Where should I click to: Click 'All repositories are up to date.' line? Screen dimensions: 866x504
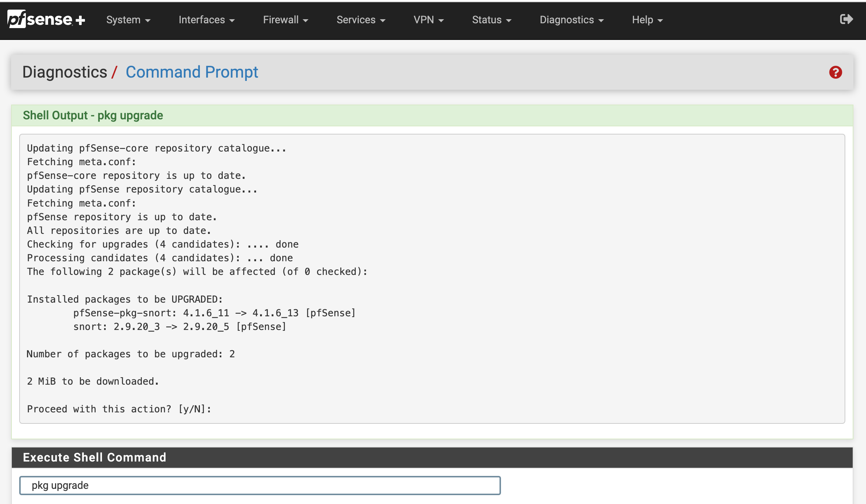pyautogui.click(x=119, y=231)
